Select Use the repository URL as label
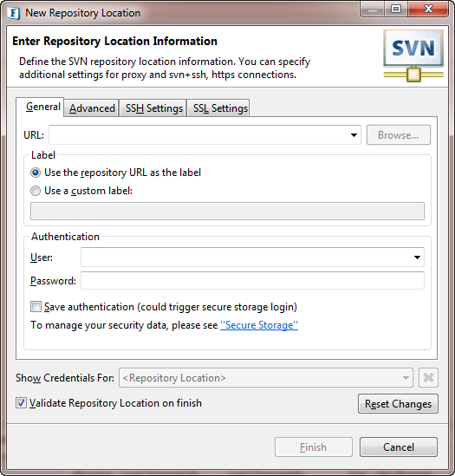This screenshot has width=455, height=476. coord(36,173)
